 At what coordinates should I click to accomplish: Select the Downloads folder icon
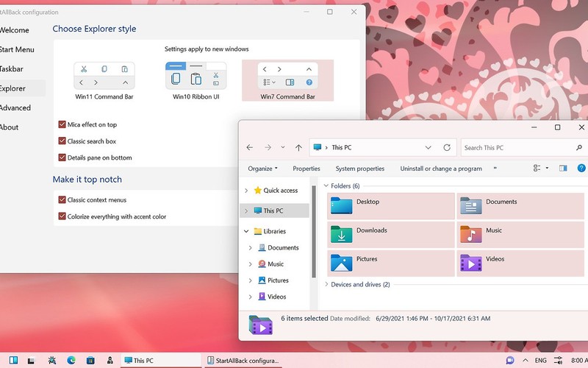(x=341, y=234)
